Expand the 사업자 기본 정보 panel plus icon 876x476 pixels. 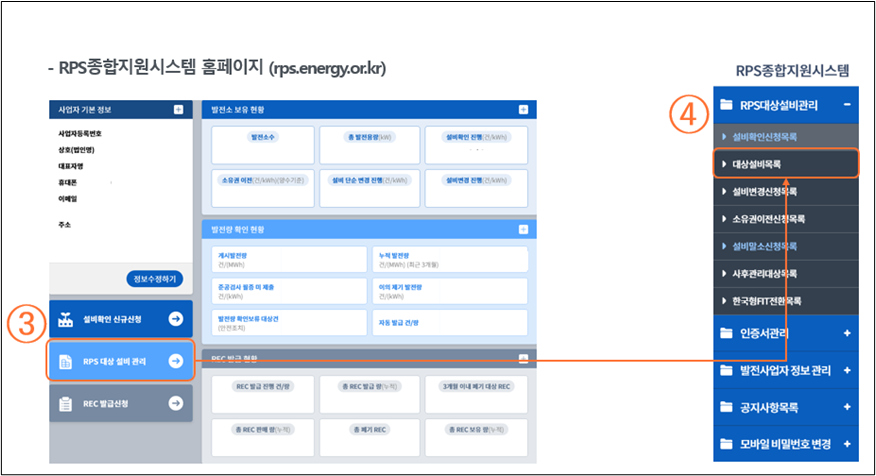[178, 110]
